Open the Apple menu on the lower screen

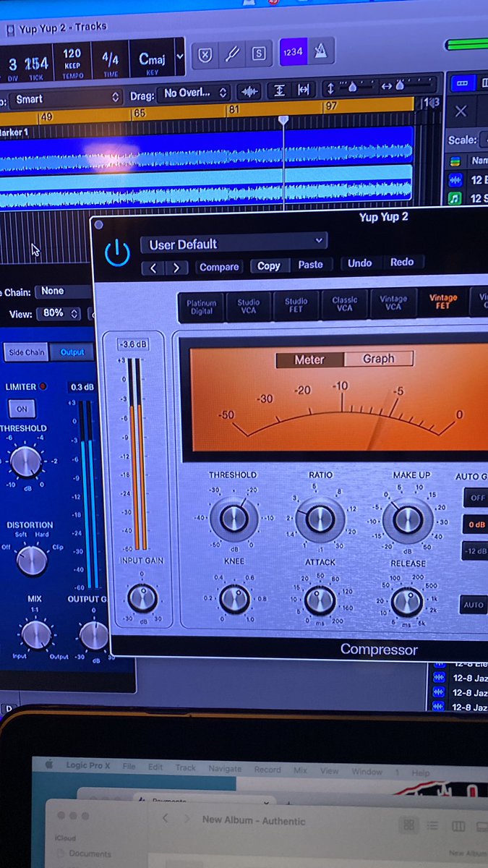(50, 764)
